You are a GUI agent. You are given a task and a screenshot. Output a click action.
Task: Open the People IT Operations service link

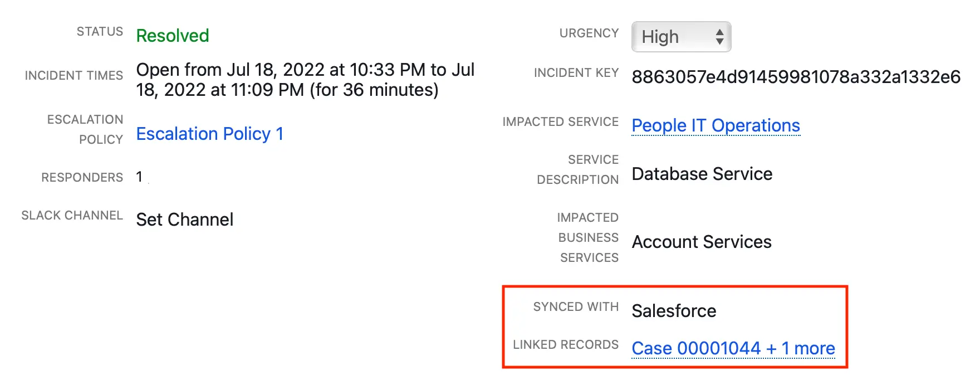click(x=716, y=125)
